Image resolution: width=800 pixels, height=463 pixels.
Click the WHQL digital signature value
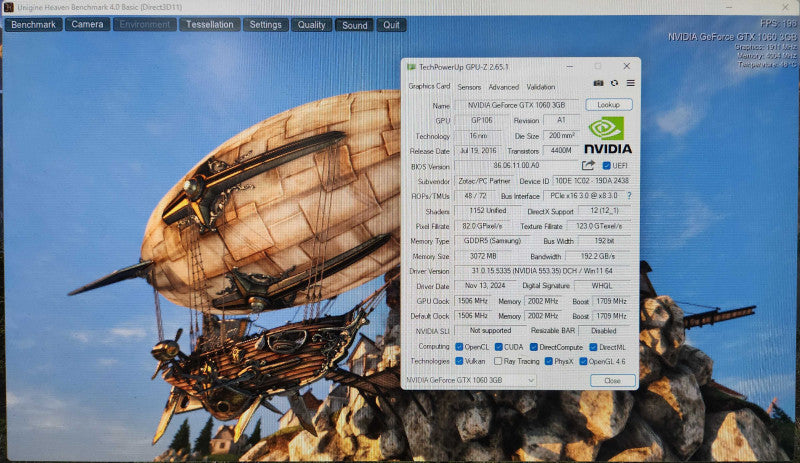[602, 286]
